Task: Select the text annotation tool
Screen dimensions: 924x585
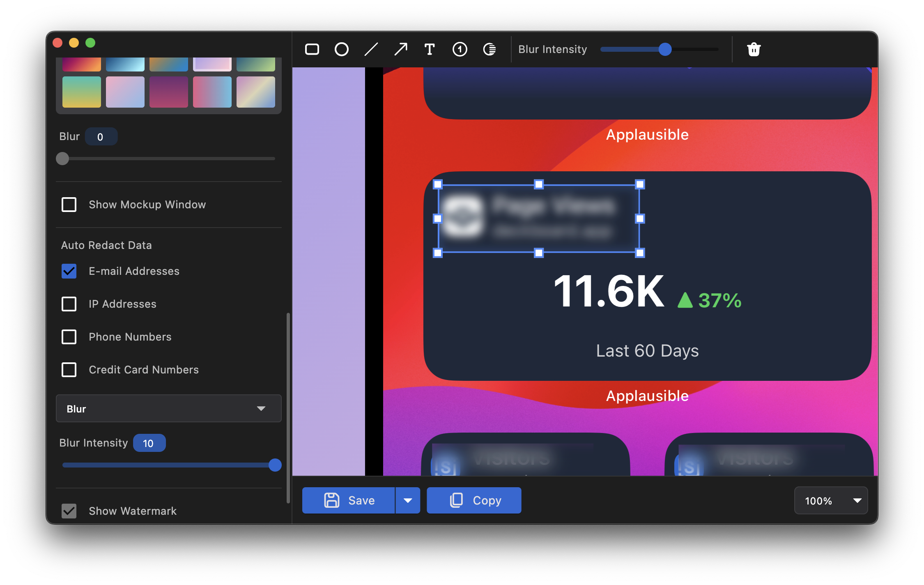Action: coord(430,49)
